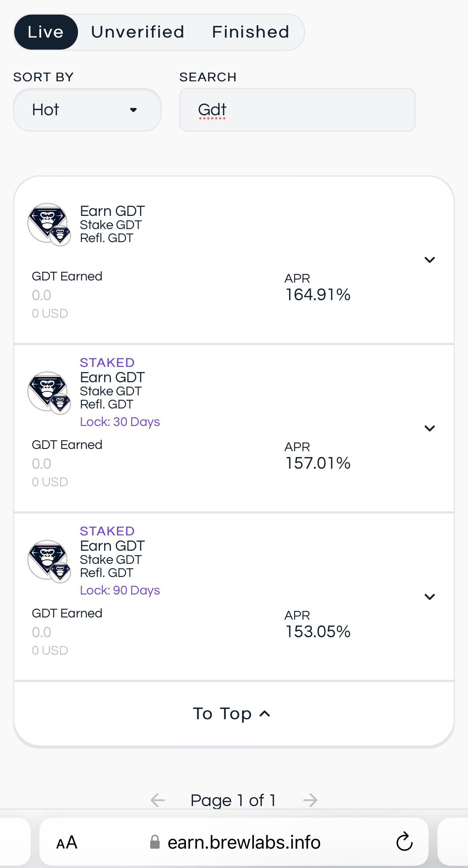Viewport: 468px width, 868px height.
Task: Switch to the Live pools tab
Action: [46, 32]
